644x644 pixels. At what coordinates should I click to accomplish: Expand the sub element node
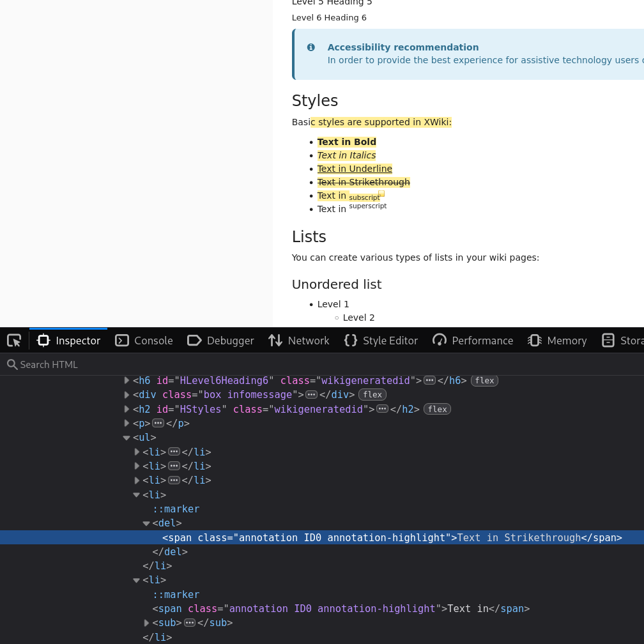coord(146,623)
